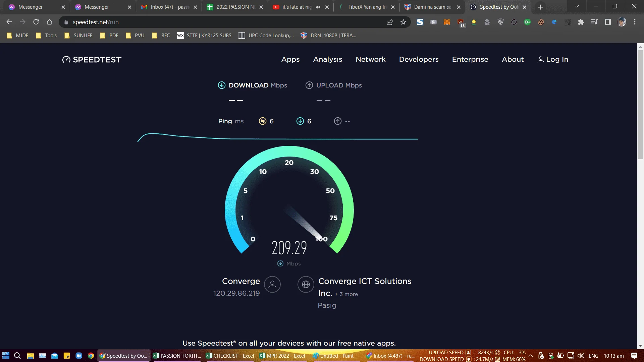Open File Explorer from taskbar
The height and width of the screenshot is (362, 644).
click(x=30, y=356)
